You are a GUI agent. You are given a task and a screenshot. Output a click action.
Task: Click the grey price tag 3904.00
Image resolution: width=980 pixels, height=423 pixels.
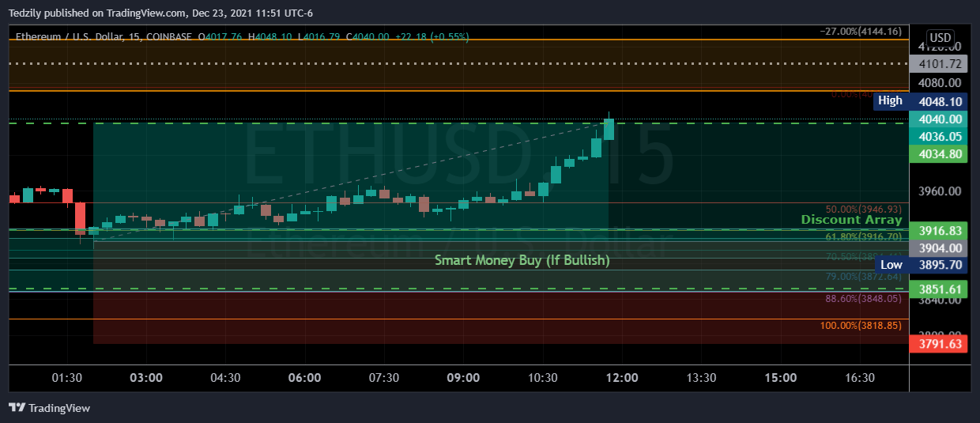(x=938, y=248)
